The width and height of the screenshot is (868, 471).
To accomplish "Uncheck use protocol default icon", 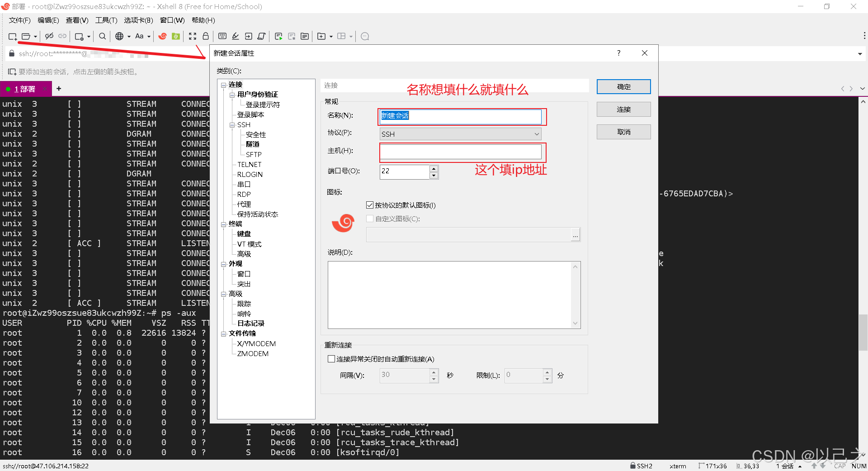I will tap(369, 205).
